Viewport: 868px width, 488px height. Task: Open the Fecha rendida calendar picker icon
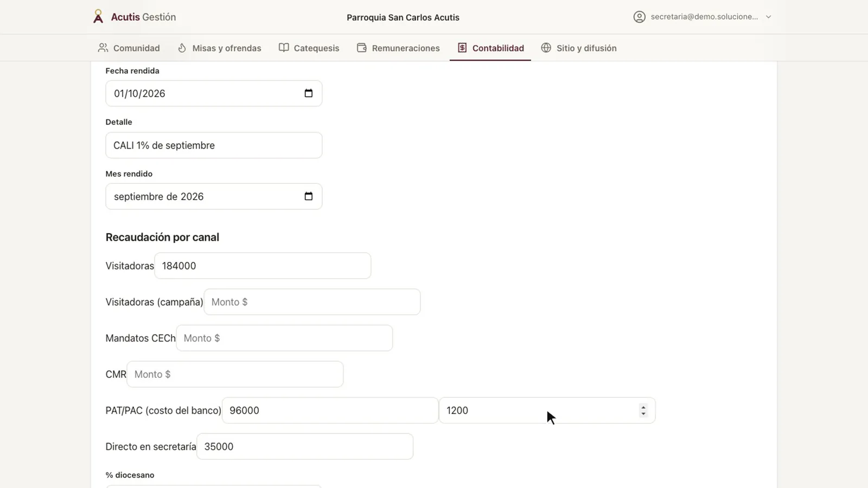309,93
